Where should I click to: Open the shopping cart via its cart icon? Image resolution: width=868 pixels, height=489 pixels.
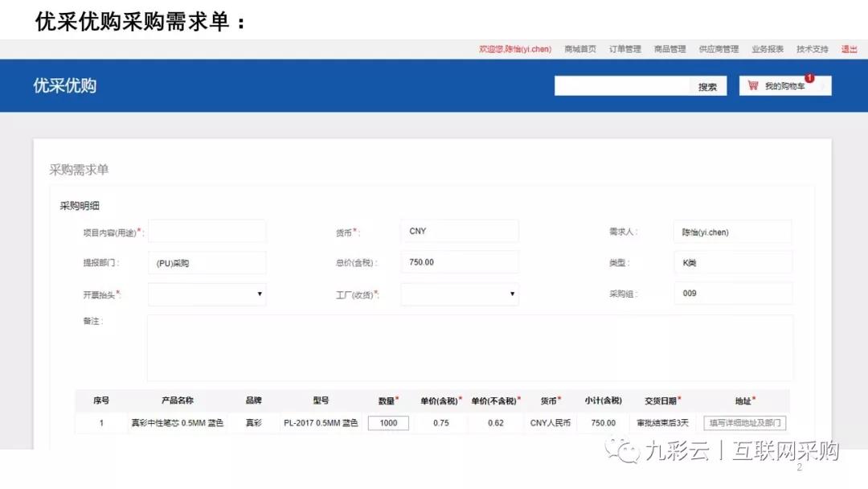pos(753,85)
